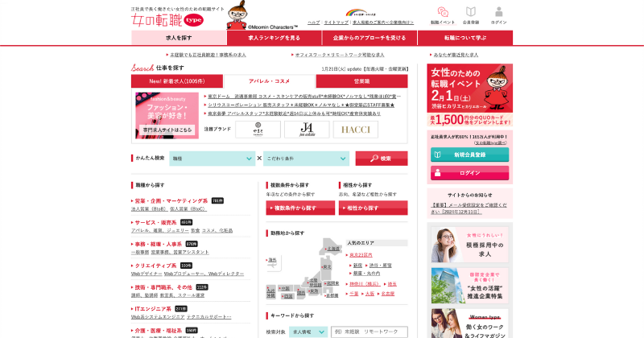Click the rainbow badge logo in header

click(360, 13)
